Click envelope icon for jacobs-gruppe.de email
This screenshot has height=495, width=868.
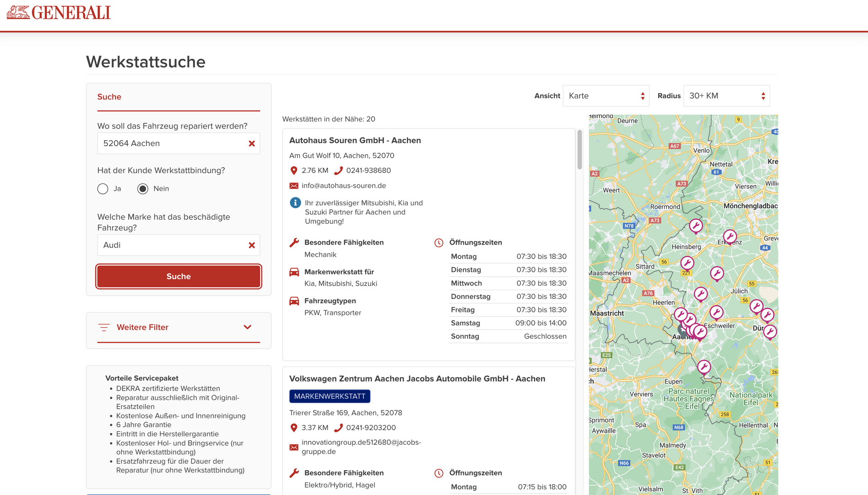coord(294,447)
